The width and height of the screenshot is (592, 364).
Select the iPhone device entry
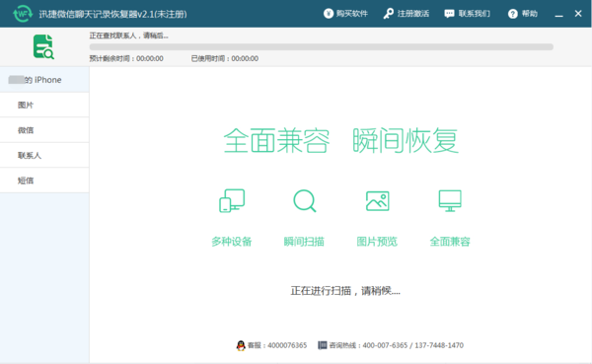click(x=44, y=80)
